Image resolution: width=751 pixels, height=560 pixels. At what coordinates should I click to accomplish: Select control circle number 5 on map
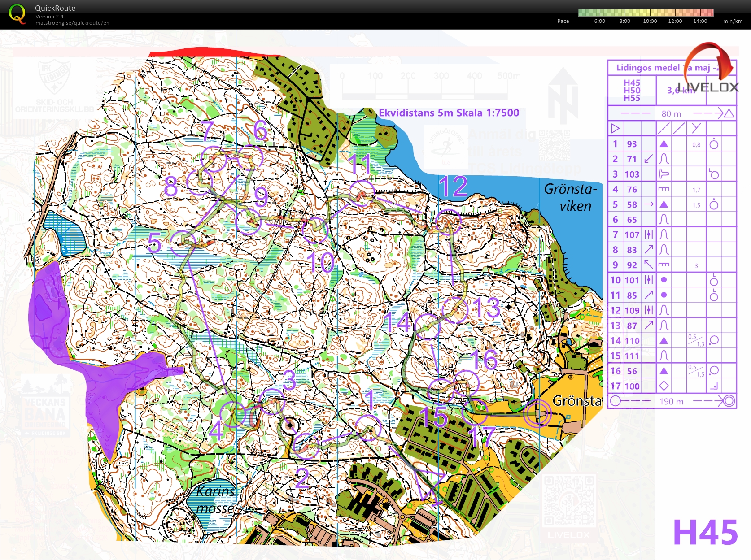183,243
